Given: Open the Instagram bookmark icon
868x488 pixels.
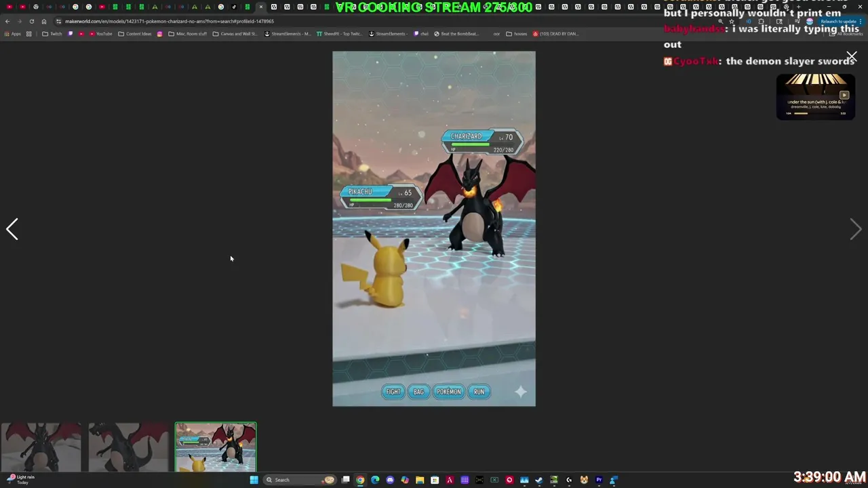Looking at the screenshot, I should (x=159, y=33).
